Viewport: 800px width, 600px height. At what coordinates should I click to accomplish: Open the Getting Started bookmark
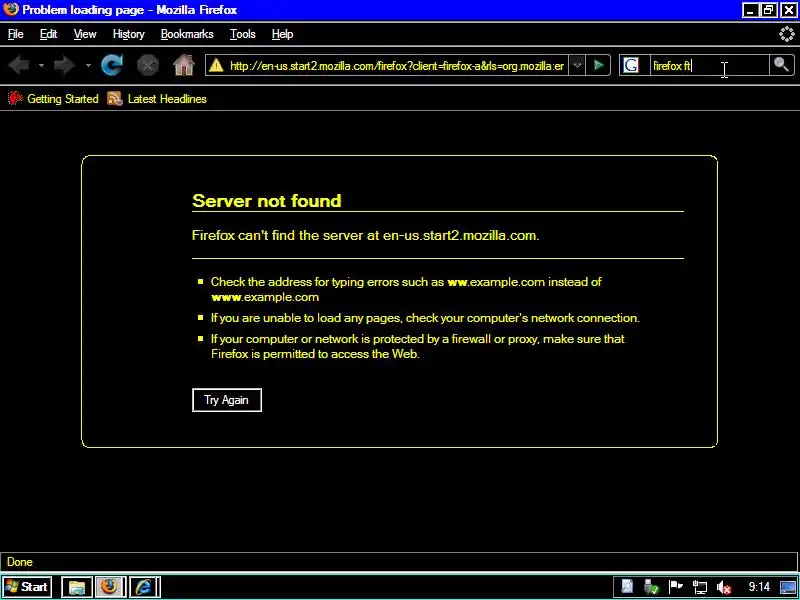(x=53, y=99)
